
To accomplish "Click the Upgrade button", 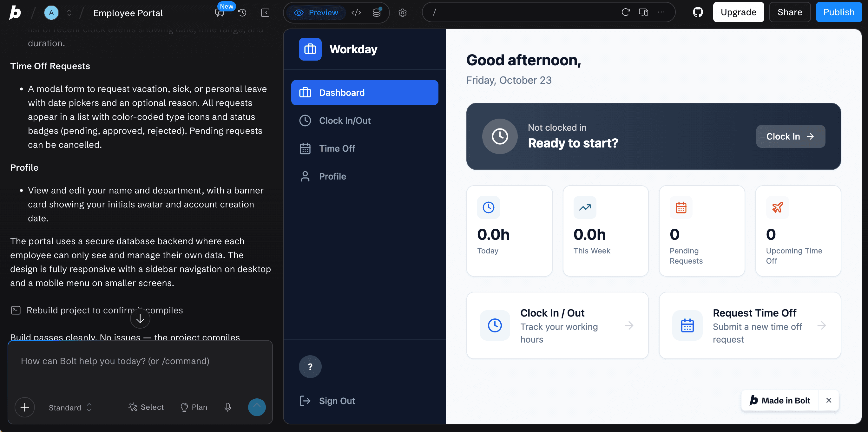I will (738, 12).
